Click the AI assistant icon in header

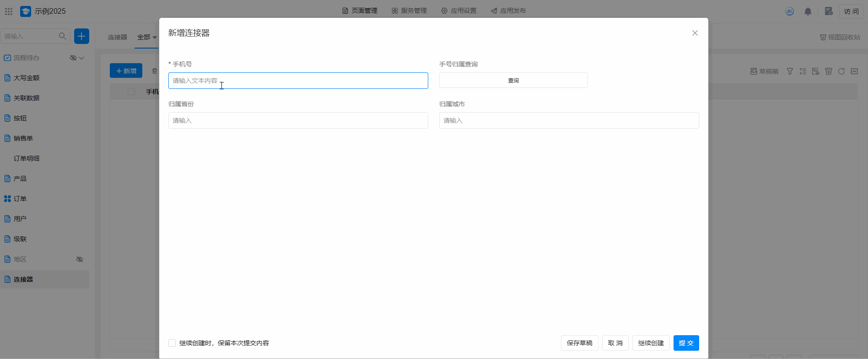(x=789, y=11)
